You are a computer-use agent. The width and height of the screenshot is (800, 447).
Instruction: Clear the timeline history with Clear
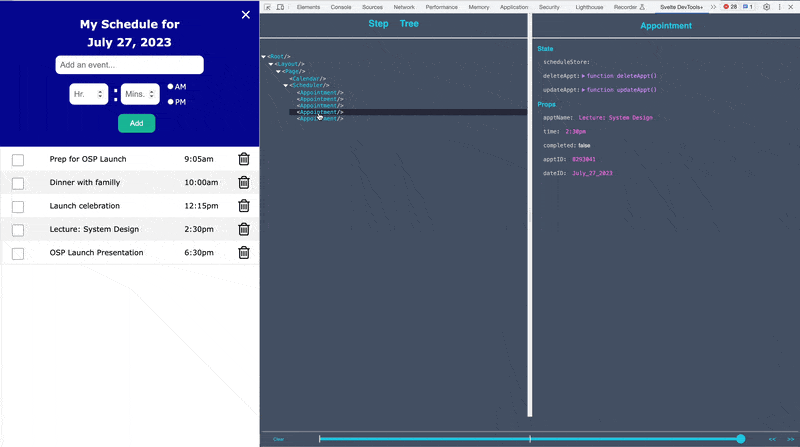pos(279,439)
